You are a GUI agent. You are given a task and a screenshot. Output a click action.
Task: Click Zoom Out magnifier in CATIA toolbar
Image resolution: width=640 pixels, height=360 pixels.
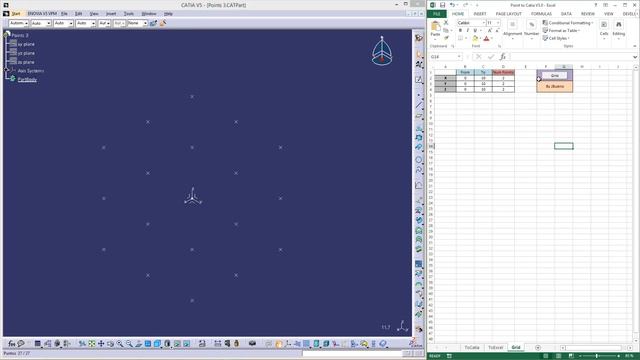(x=129, y=344)
